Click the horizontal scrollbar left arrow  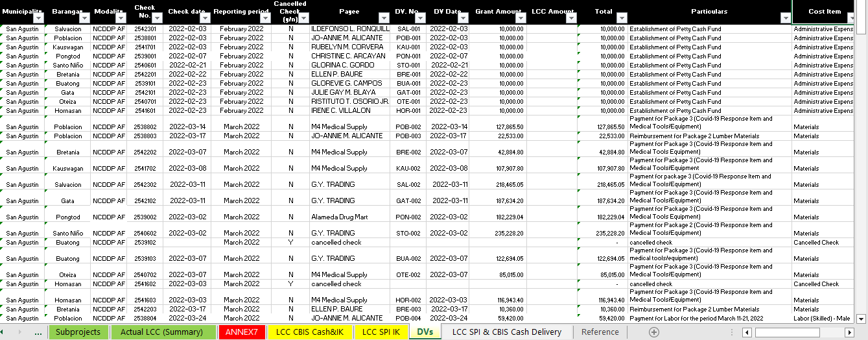pyautogui.click(x=747, y=332)
